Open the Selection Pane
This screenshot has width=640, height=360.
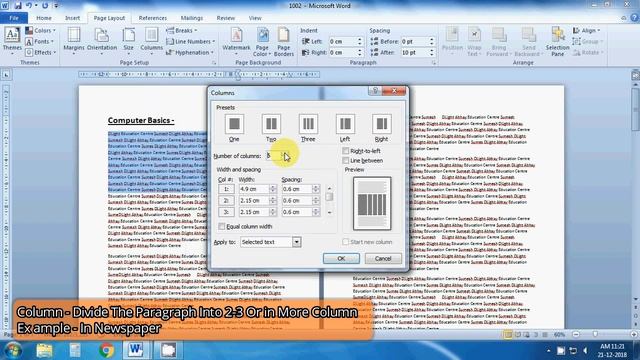pos(558,41)
